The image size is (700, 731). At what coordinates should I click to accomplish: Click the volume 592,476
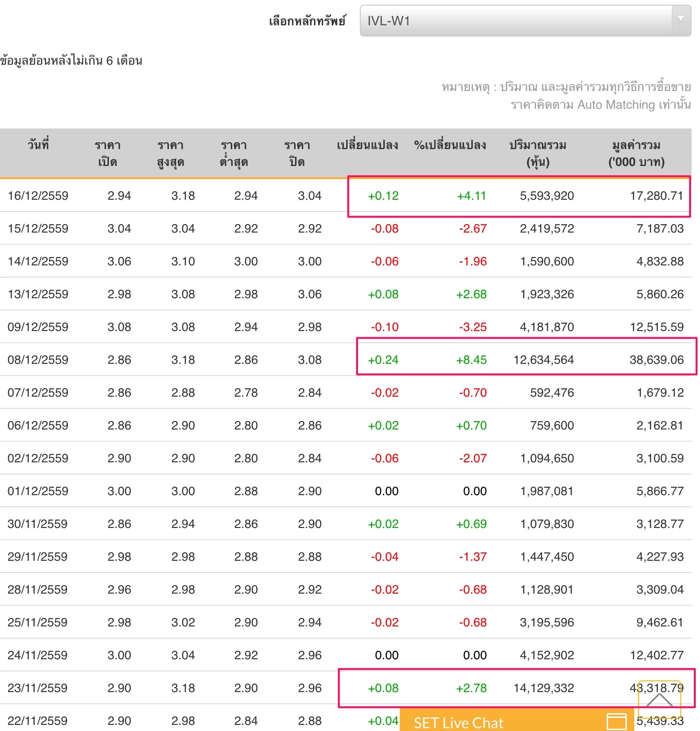pyautogui.click(x=552, y=392)
